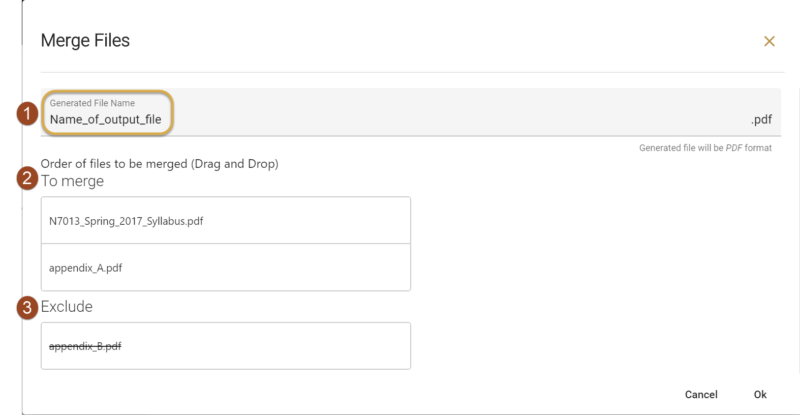Click the Exclude section heading
This screenshot has height=415, width=800.
(67, 307)
